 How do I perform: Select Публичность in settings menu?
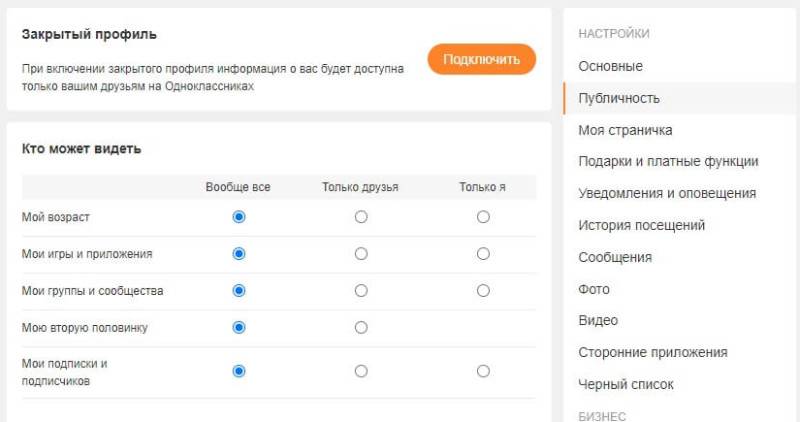618,98
